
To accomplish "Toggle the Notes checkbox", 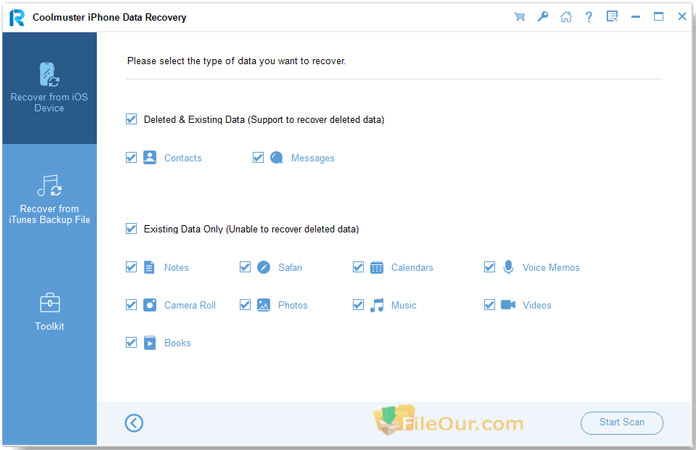I will (x=131, y=267).
